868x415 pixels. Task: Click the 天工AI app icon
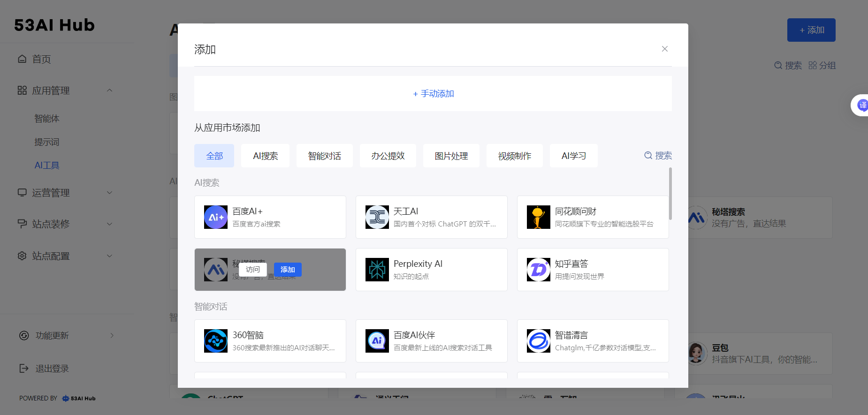(x=377, y=217)
